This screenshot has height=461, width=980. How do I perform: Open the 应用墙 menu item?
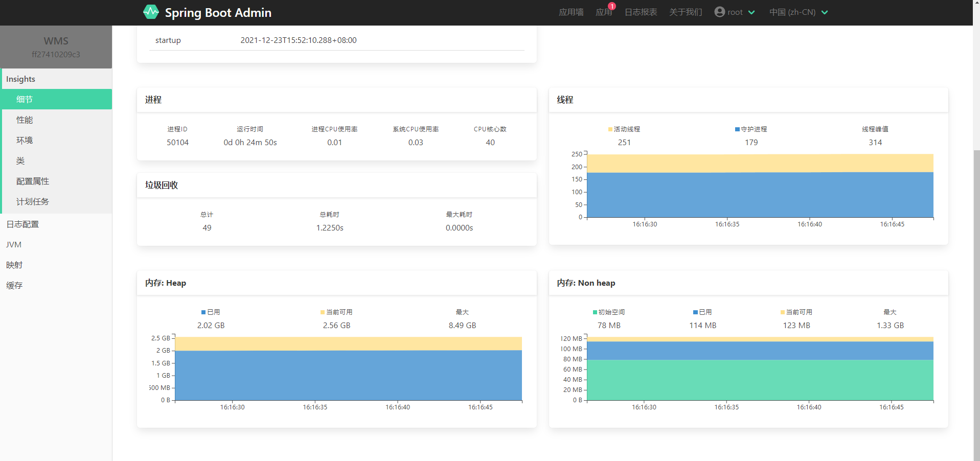point(571,12)
